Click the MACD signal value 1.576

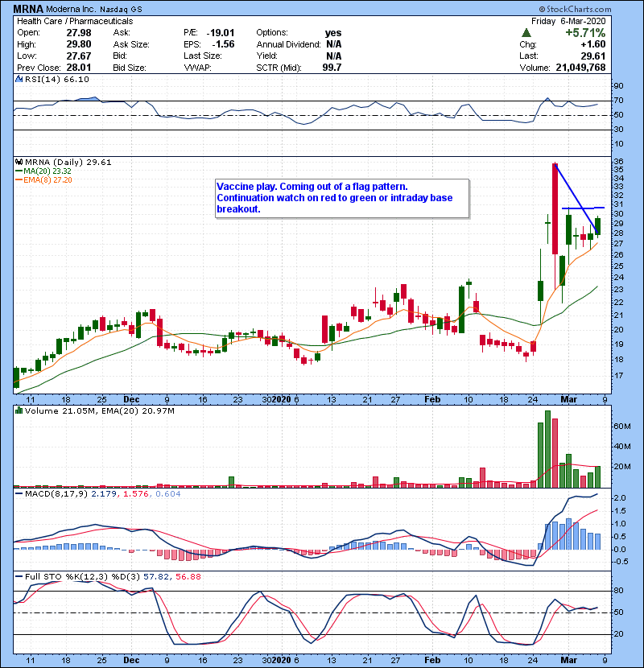pos(136,494)
